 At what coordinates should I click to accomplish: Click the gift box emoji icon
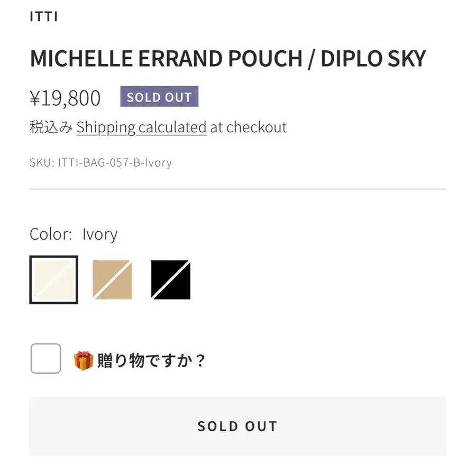[84, 361]
